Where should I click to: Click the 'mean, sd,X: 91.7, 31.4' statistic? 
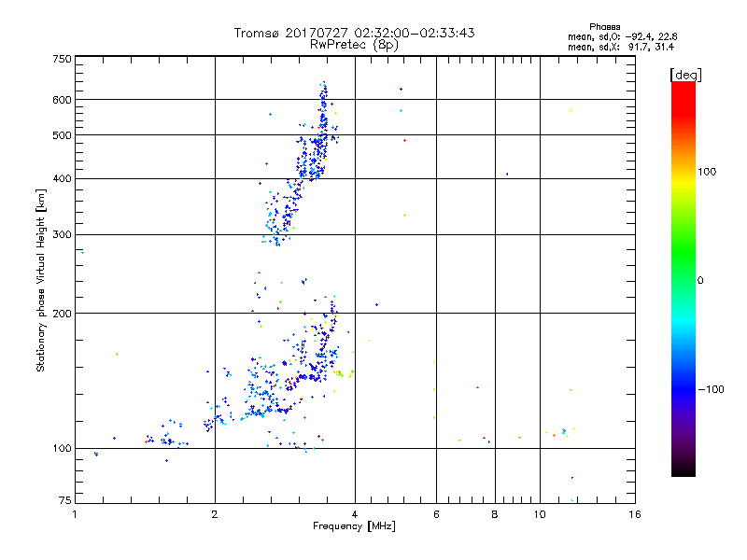click(621, 47)
